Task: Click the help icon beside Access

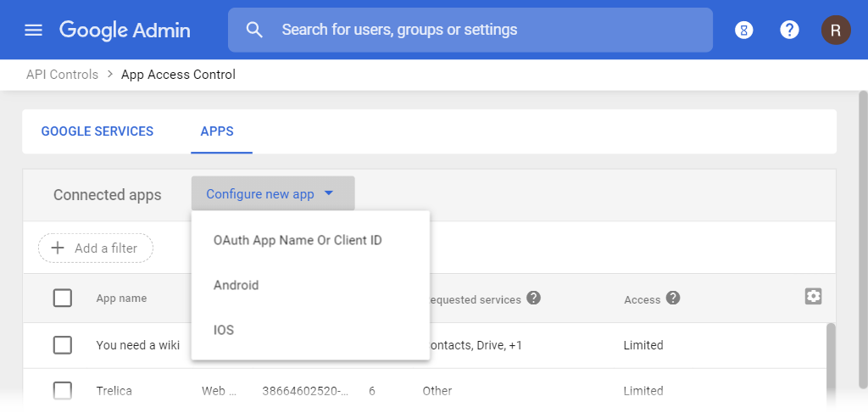Action: (x=673, y=298)
